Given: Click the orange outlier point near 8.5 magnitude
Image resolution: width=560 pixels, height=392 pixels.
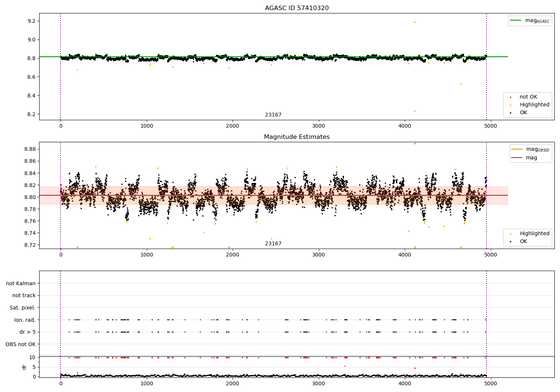Looking at the screenshot, I should click(x=461, y=84).
